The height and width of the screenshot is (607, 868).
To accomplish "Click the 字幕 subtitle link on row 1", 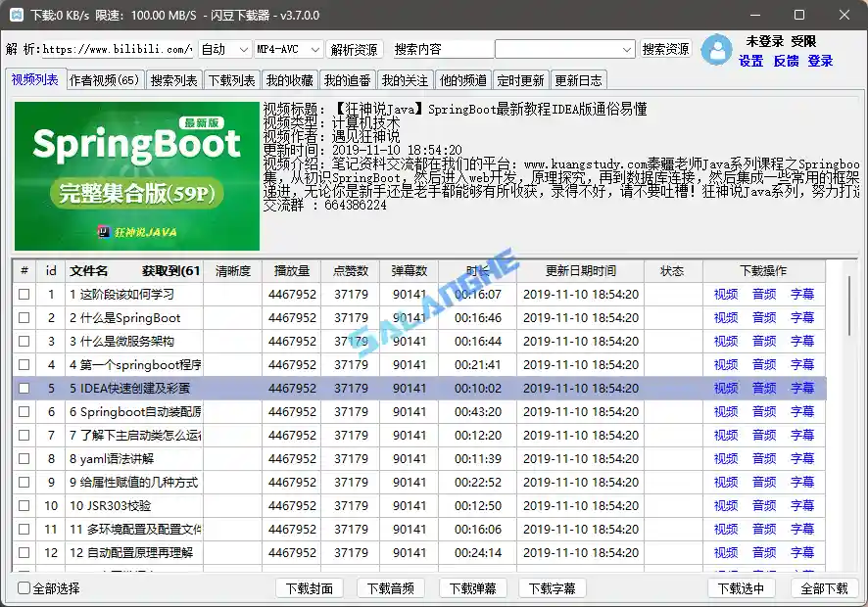I will click(805, 294).
